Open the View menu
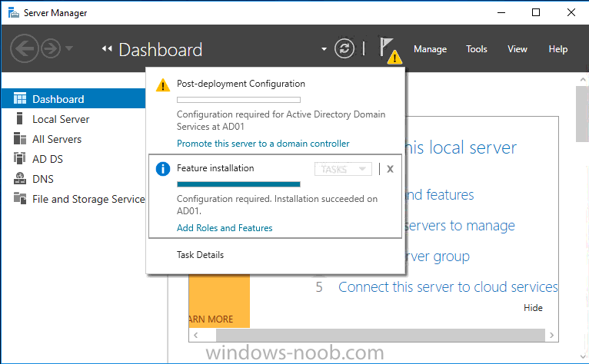 point(517,49)
